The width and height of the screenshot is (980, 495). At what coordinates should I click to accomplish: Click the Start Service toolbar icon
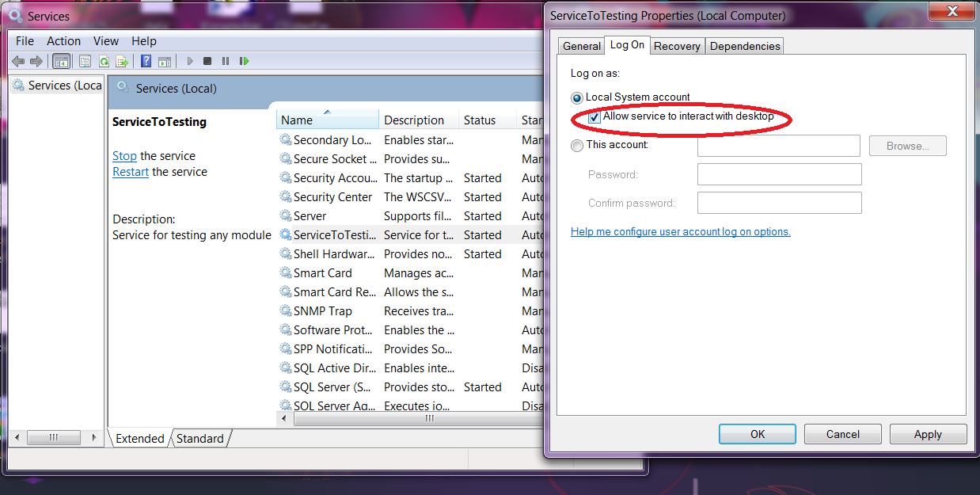pos(189,61)
